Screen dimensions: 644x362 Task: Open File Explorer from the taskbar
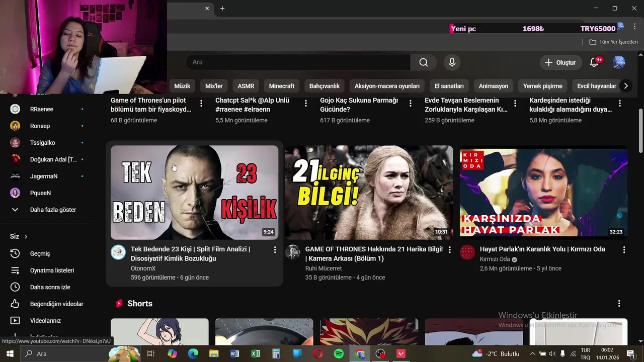[214, 354]
